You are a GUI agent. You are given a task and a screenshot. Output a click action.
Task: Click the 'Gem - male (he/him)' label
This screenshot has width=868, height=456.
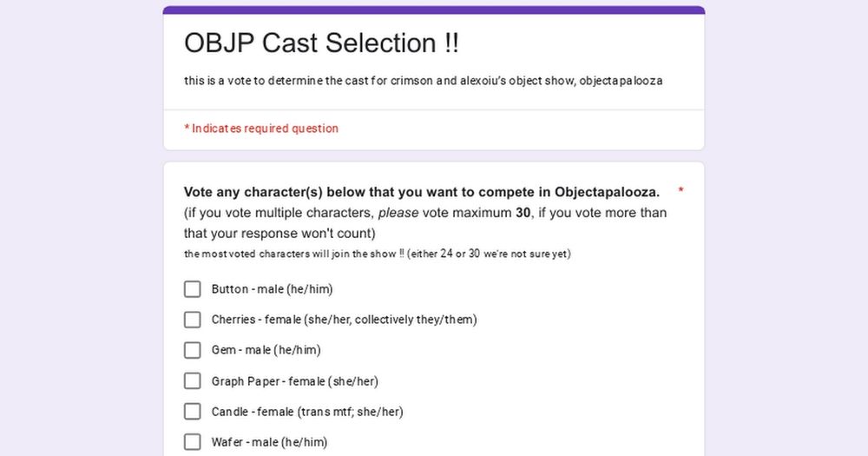(x=266, y=350)
